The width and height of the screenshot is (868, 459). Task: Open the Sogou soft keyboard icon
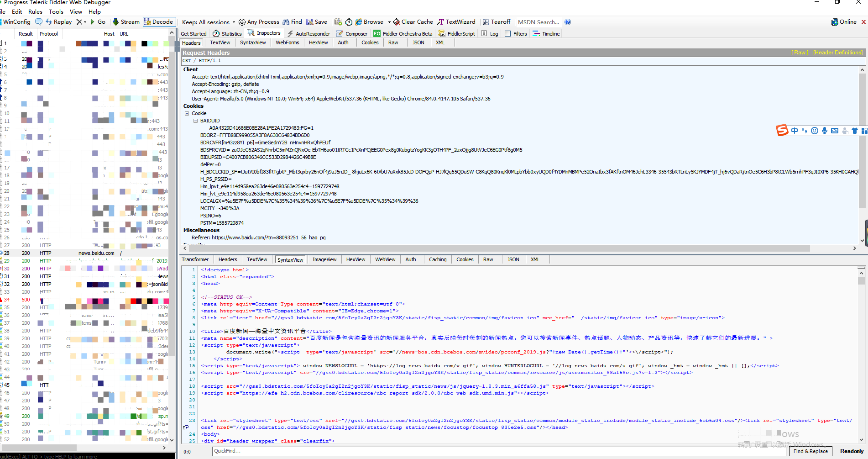click(835, 131)
